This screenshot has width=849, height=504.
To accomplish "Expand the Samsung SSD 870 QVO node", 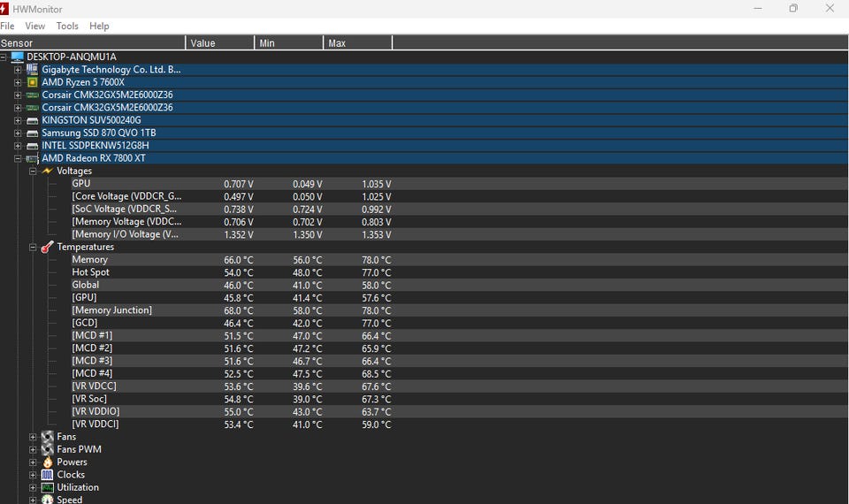I will [18, 134].
